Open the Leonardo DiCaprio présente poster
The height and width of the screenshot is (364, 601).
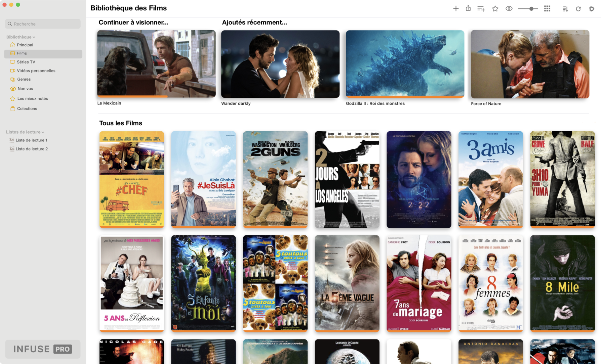[x=347, y=352]
